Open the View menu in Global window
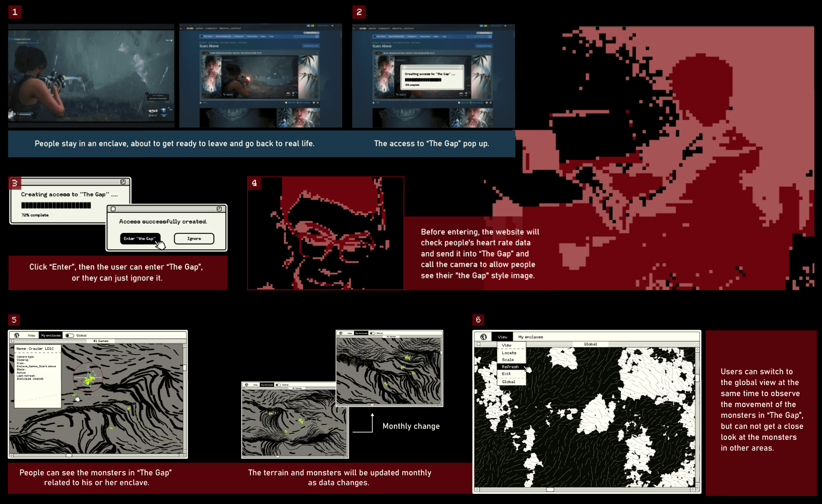This screenshot has height=504, width=822. (502, 337)
